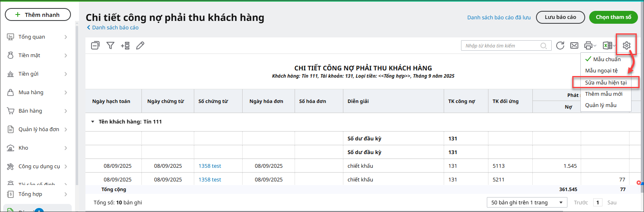Image resolution: width=644 pixels, height=212 pixels.
Task: Open the Danh sách báo cáo đã lưu link
Action: 499,17
